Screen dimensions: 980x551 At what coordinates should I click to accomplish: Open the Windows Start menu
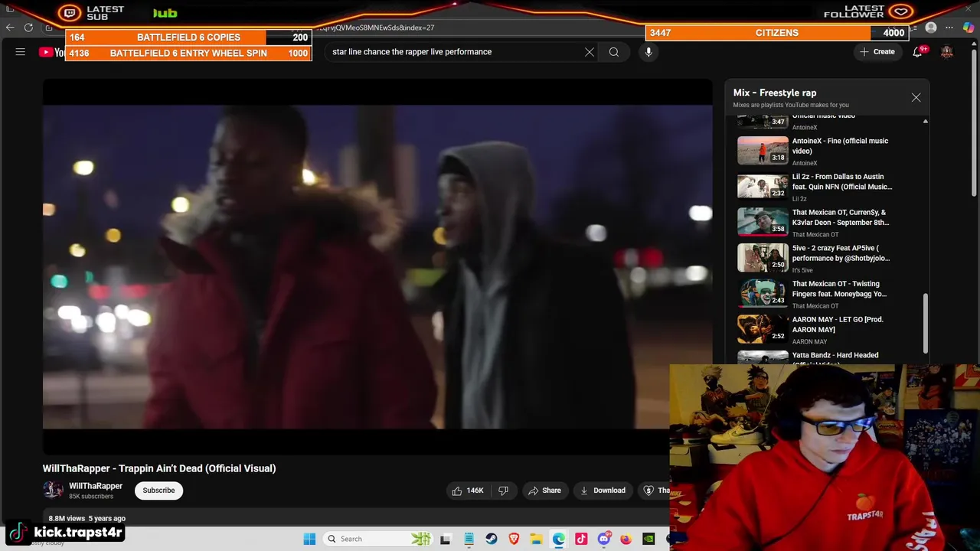click(309, 539)
